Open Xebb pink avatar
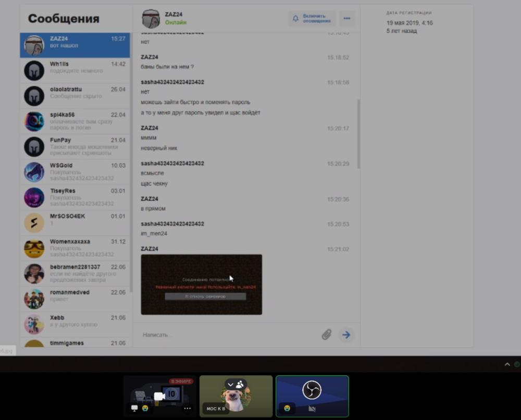The image size is (521, 420). point(34,324)
